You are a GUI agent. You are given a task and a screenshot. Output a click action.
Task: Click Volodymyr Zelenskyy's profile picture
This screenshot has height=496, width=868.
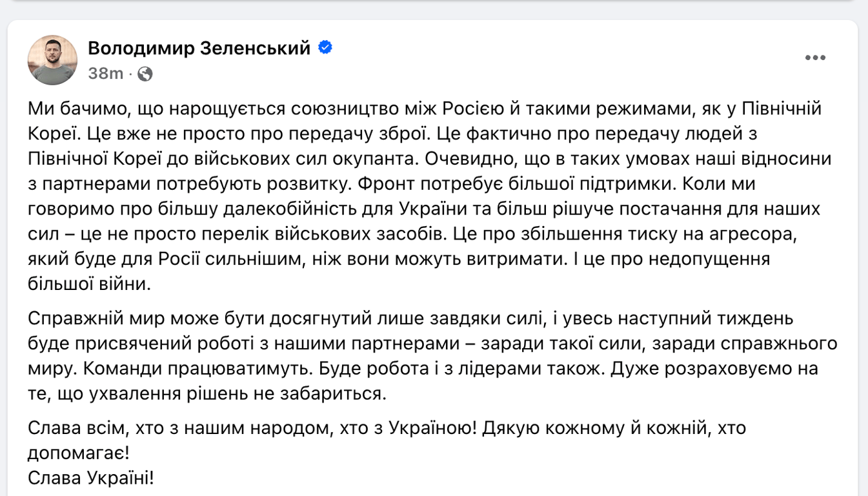coord(52,57)
